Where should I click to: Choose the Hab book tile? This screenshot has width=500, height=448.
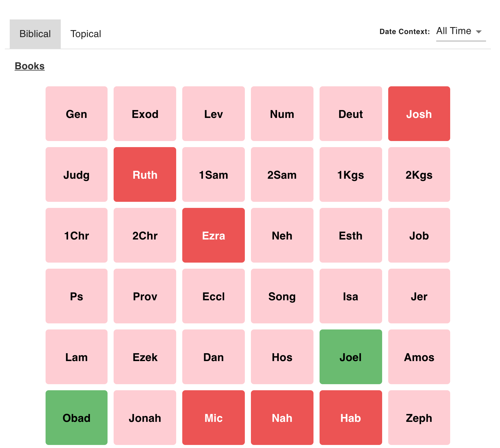point(351,418)
